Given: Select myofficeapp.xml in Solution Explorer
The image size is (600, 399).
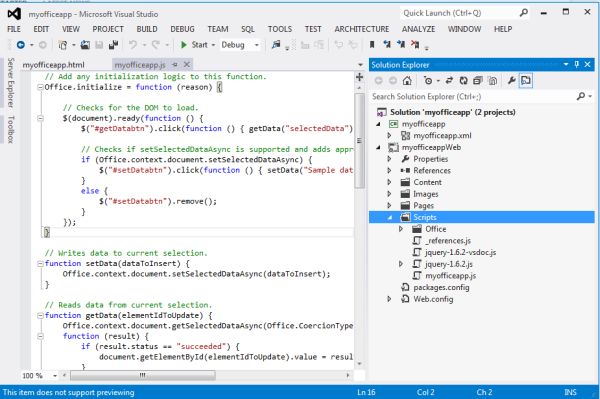Looking at the screenshot, I should (442, 135).
